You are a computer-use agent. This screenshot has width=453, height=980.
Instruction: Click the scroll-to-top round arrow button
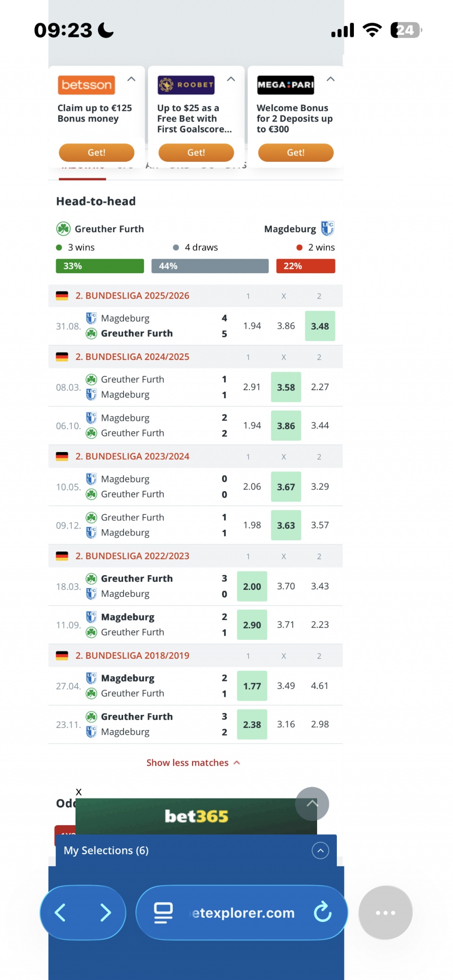tap(312, 804)
